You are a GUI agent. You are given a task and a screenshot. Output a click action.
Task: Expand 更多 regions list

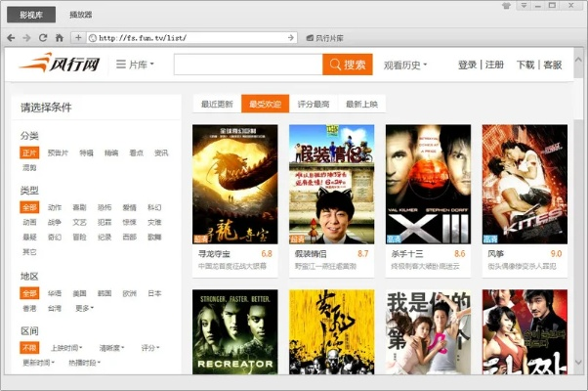tap(84, 308)
